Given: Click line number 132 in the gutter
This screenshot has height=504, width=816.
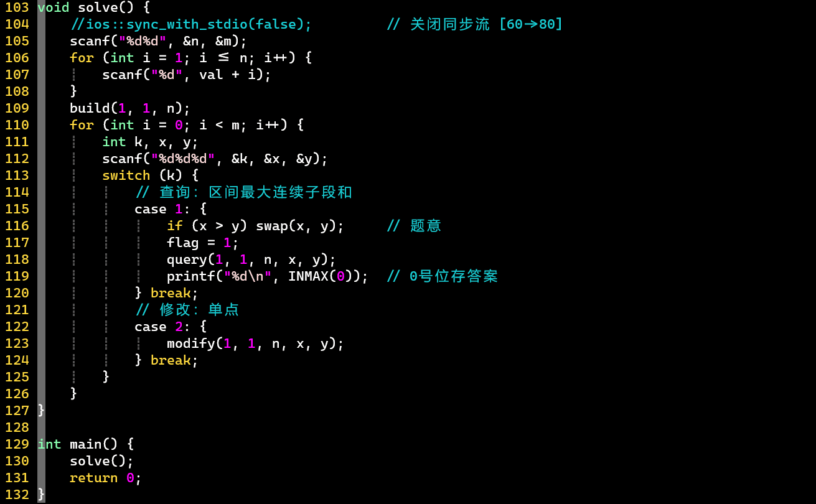Looking at the screenshot, I should click(17, 495).
